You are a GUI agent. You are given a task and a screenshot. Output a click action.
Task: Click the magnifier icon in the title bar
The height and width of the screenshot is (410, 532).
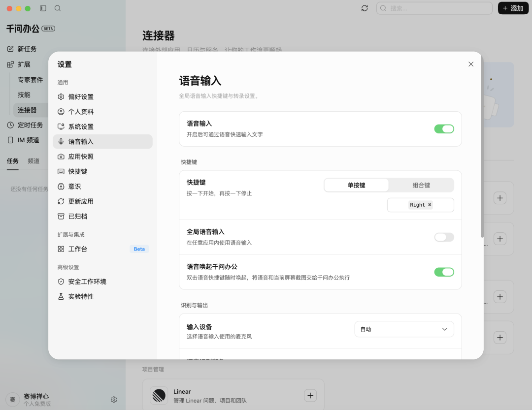58,8
